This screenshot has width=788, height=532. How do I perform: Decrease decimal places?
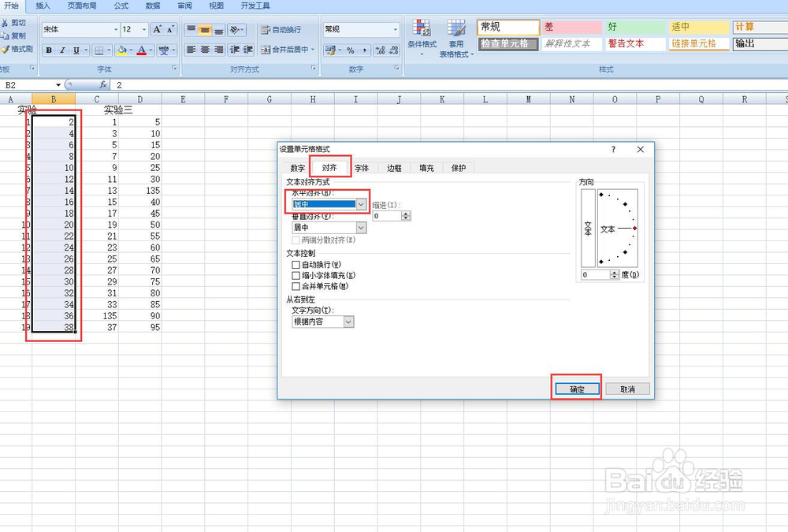393,50
